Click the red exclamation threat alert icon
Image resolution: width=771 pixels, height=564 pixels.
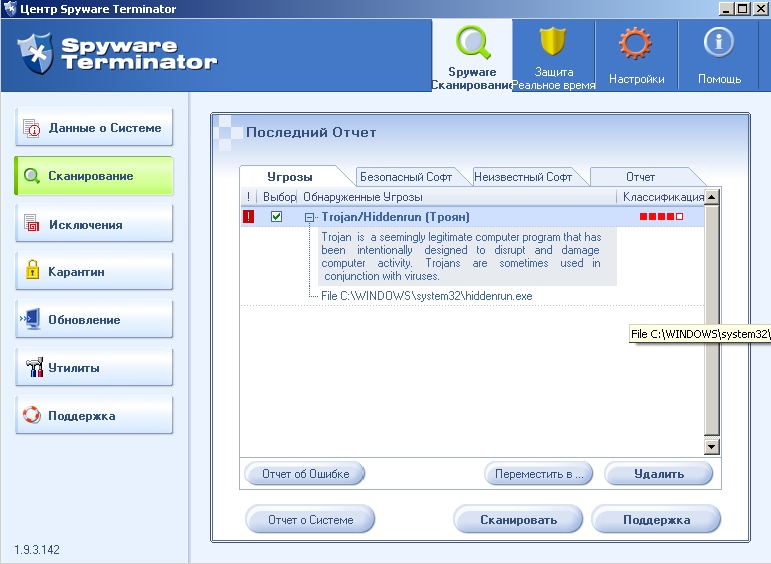(x=248, y=216)
